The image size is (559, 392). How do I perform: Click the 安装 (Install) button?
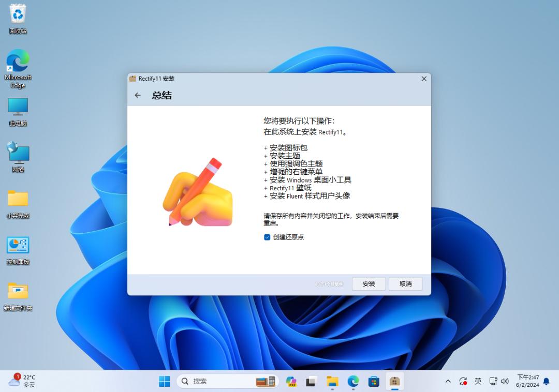368,283
